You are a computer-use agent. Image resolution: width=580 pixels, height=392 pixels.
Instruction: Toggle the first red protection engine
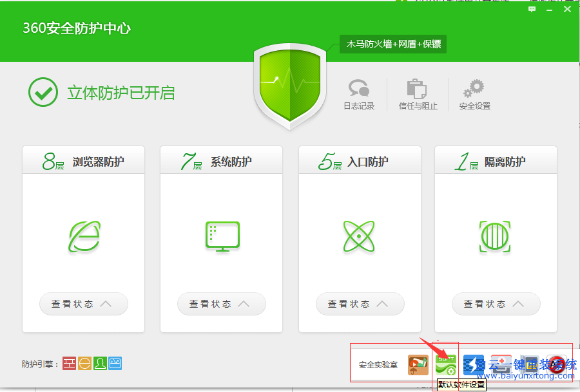coord(69,363)
